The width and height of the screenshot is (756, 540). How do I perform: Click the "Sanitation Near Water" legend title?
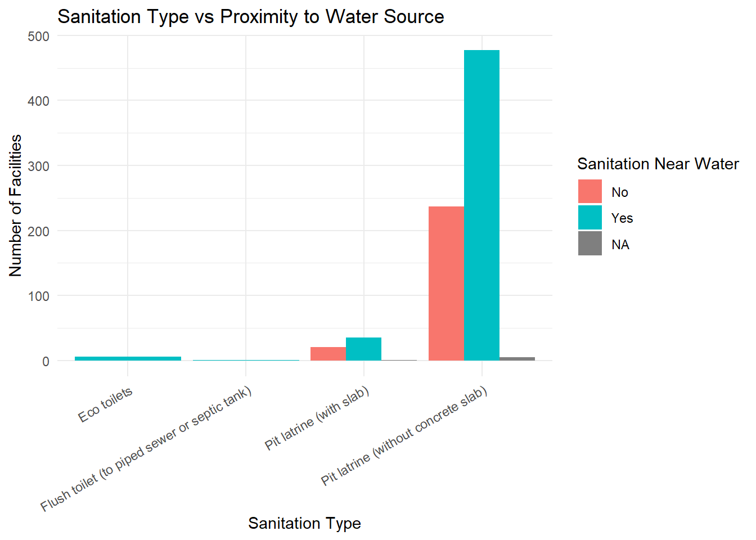[x=658, y=164]
